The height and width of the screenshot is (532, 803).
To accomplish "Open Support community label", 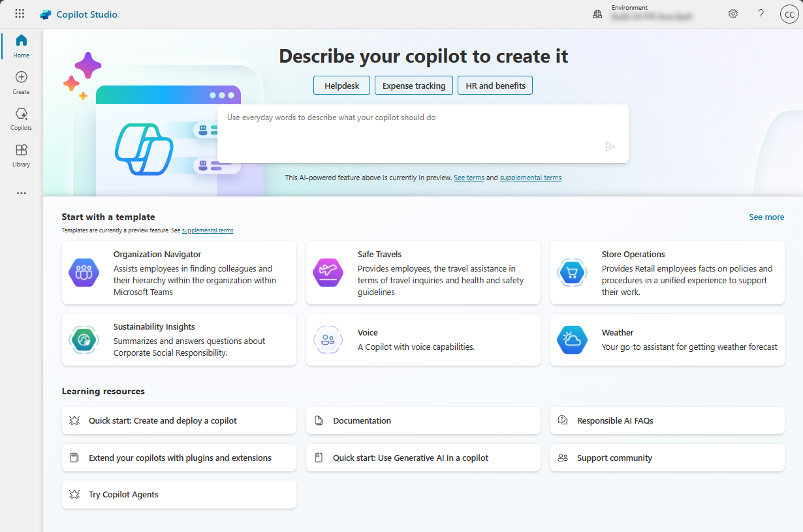I will point(614,458).
